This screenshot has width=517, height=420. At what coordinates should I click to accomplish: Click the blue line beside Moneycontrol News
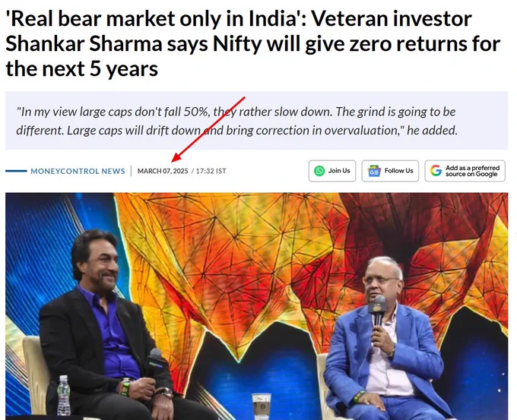[16, 171]
